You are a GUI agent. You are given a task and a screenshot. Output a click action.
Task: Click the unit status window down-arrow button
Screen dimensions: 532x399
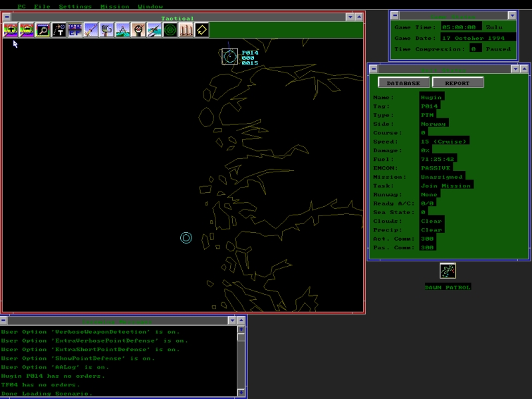[515, 69]
